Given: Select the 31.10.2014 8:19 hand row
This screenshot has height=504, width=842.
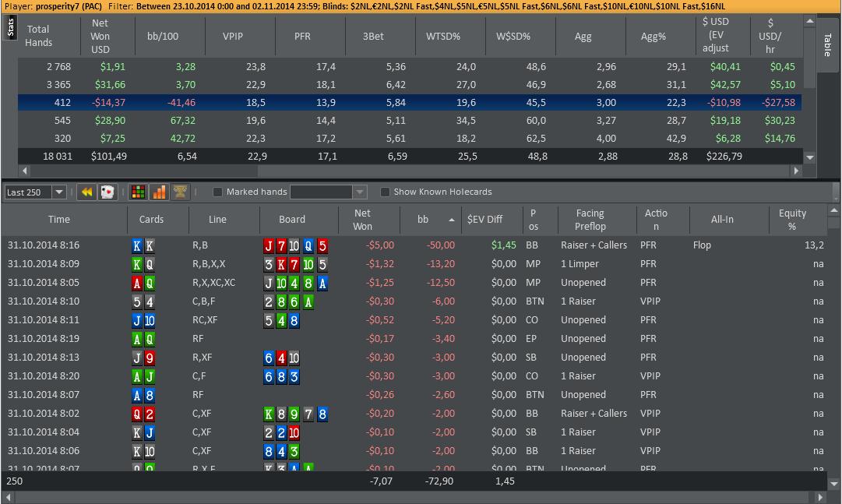Looking at the screenshot, I should click(414, 339).
